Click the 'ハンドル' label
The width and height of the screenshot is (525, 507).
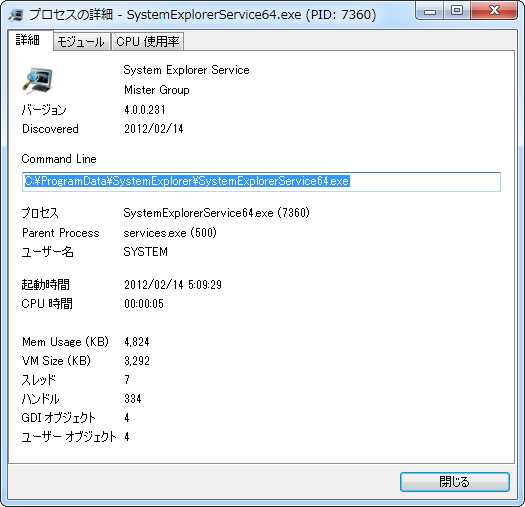click(x=40, y=399)
